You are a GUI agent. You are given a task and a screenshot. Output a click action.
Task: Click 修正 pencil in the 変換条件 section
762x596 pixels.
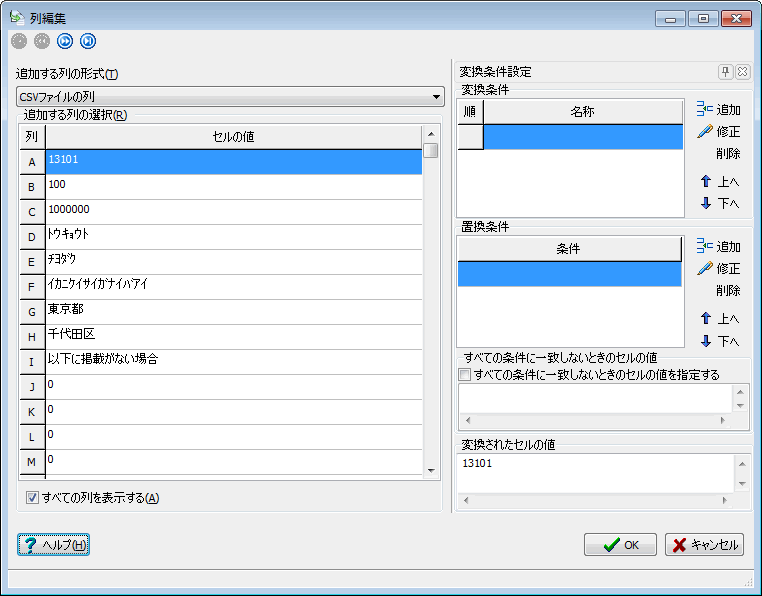pos(718,132)
